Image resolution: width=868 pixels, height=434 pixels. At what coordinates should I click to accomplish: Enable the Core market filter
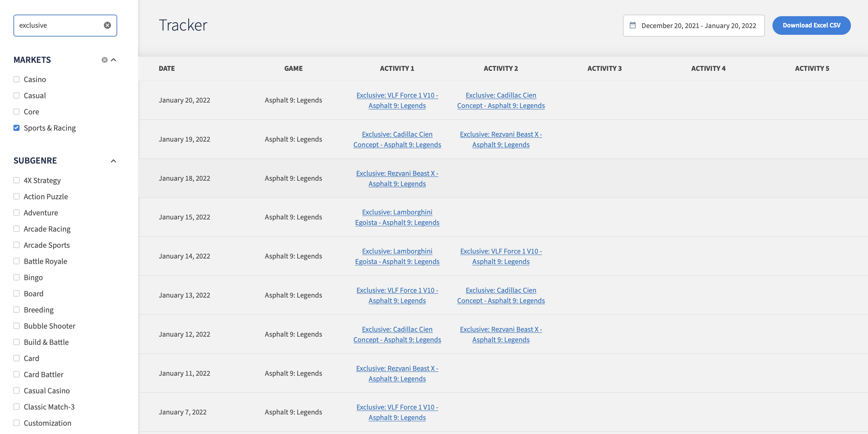pos(16,111)
